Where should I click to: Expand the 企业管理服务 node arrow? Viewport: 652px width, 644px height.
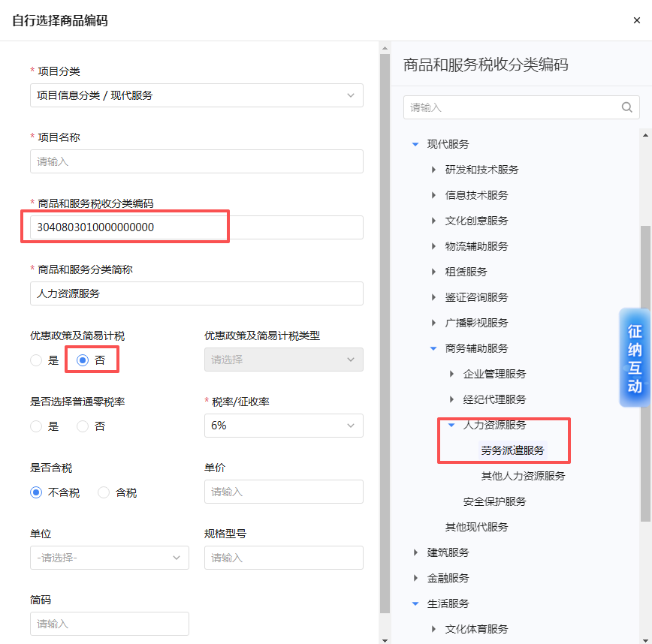pyautogui.click(x=451, y=374)
